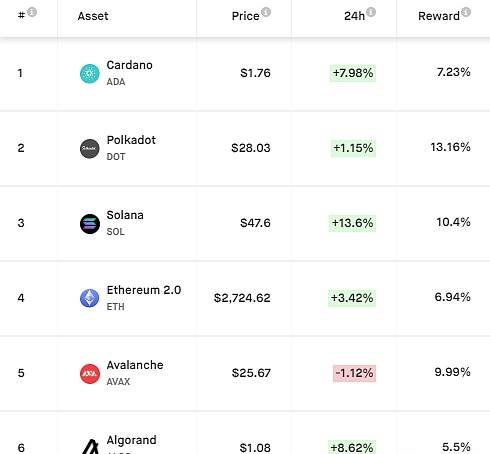The image size is (490, 454).
Task: Open the info icon beside Reward header
Action: pyautogui.click(x=466, y=12)
